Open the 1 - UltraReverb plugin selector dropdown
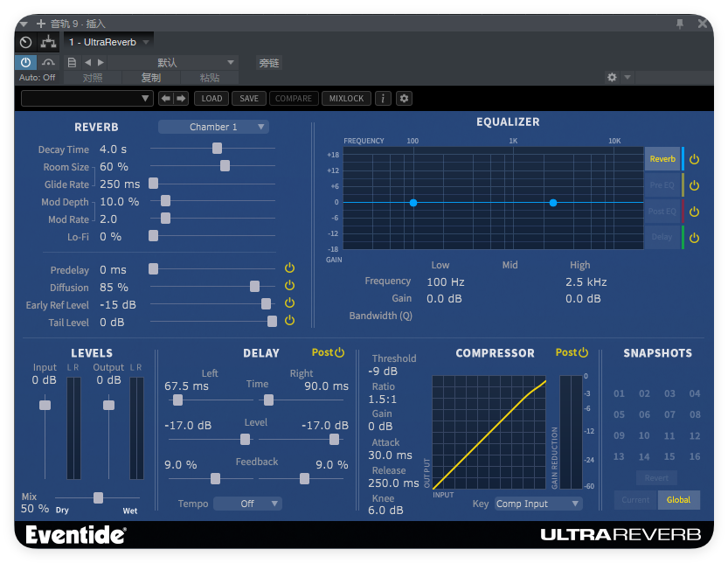 tap(108, 42)
